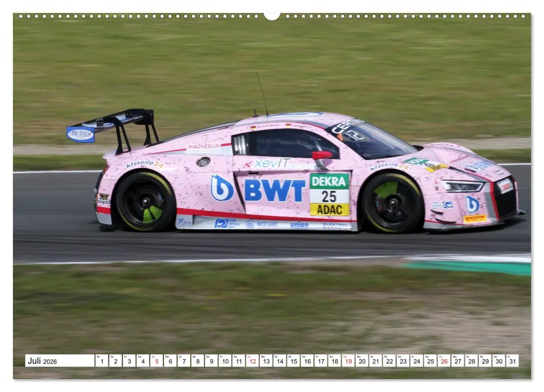The width and height of the screenshot is (544, 392).
Task: Select day 20 in the calendar strip
Action: [x=362, y=361]
